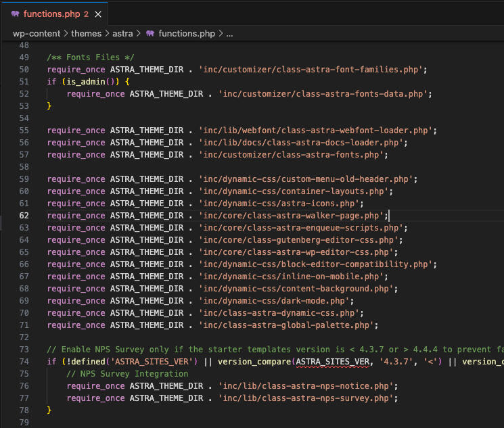Click the breadcrumb ellipsis symbol item
This screenshot has width=504, height=428.
coord(229,33)
